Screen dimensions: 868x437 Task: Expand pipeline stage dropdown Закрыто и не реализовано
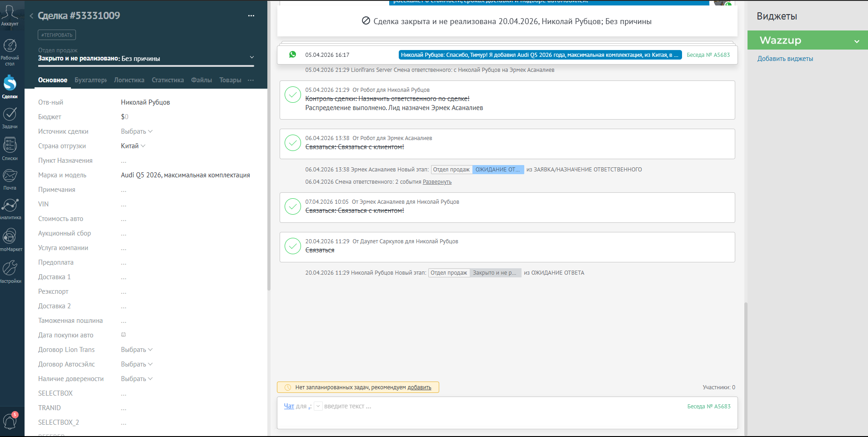(251, 57)
